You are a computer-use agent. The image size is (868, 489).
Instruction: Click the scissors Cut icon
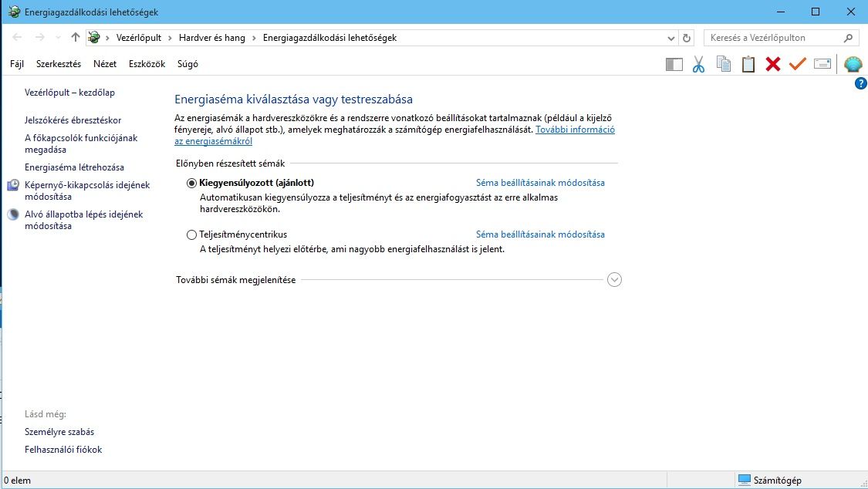click(698, 64)
